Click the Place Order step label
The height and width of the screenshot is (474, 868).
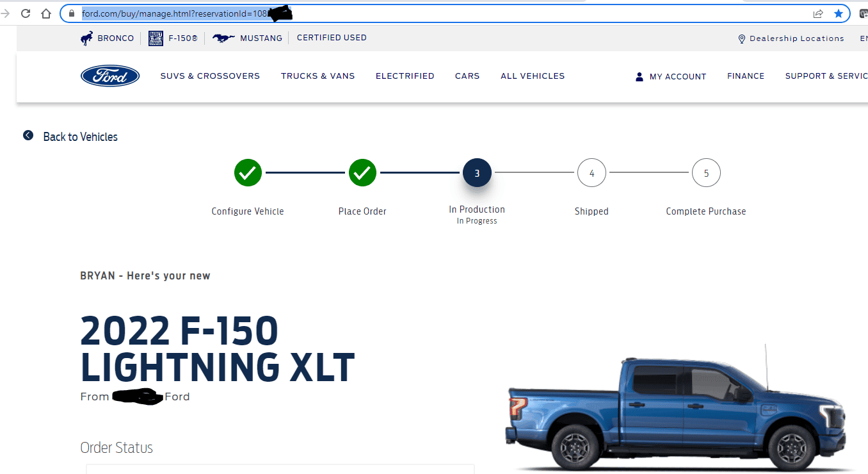point(362,211)
